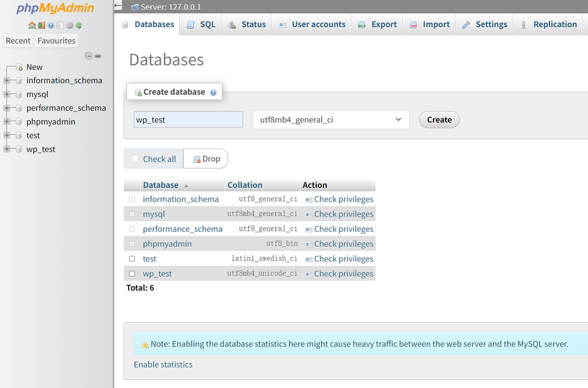Tick the Check all checkbox
The width and height of the screenshot is (588, 388).
(x=136, y=158)
